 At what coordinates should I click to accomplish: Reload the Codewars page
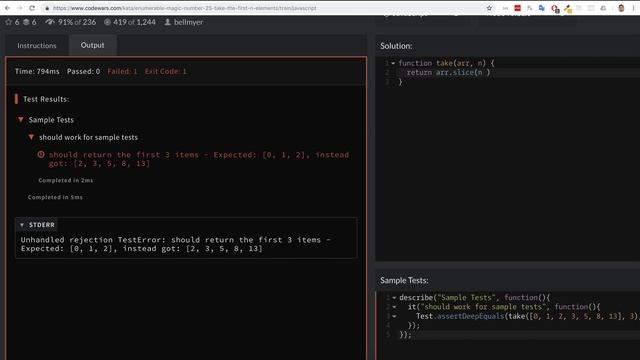32,8
